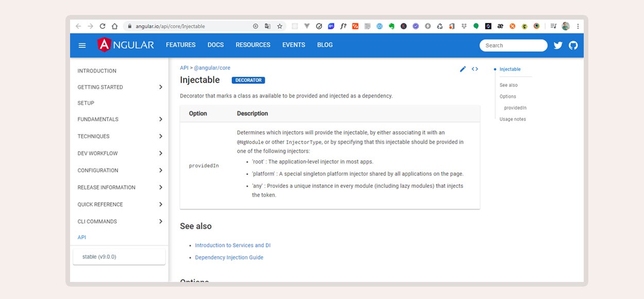
Task: Click the browser home icon
Action: 114,26
